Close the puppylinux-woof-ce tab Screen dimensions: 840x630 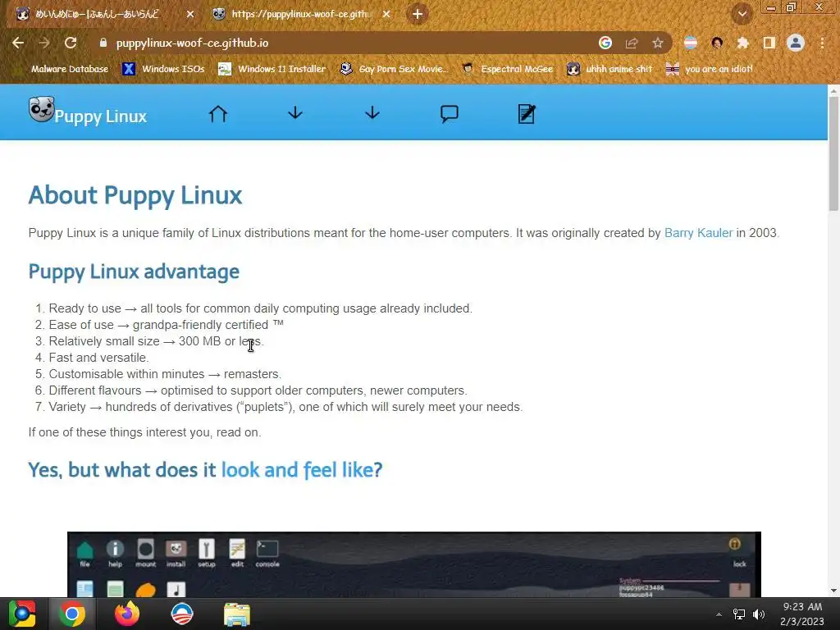point(386,14)
